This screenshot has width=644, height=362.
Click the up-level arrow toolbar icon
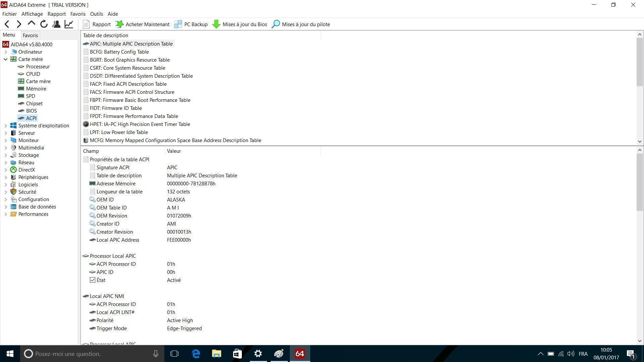tap(31, 23)
